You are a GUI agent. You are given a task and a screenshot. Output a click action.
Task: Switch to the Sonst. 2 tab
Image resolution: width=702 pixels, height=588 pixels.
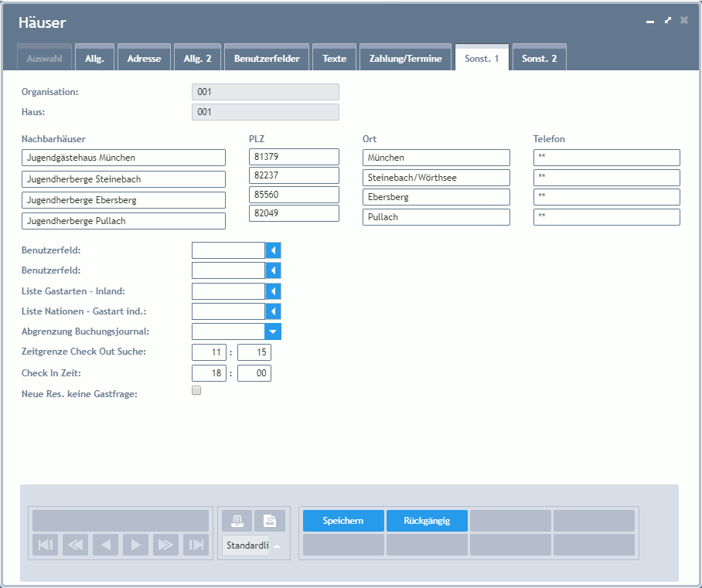click(x=540, y=59)
